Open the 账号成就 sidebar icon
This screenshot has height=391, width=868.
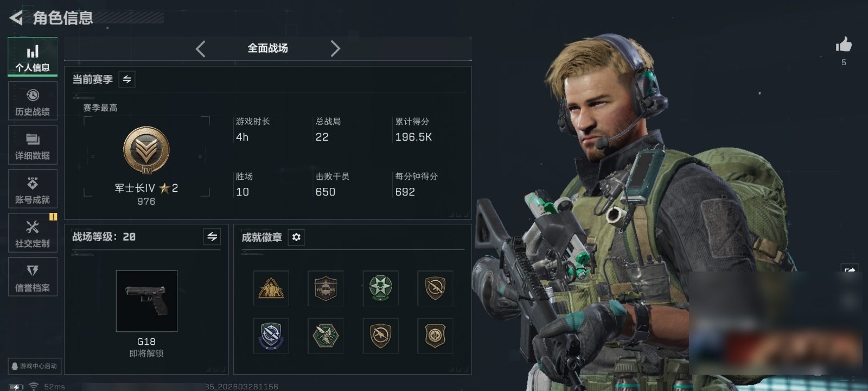(x=33, y=189)
